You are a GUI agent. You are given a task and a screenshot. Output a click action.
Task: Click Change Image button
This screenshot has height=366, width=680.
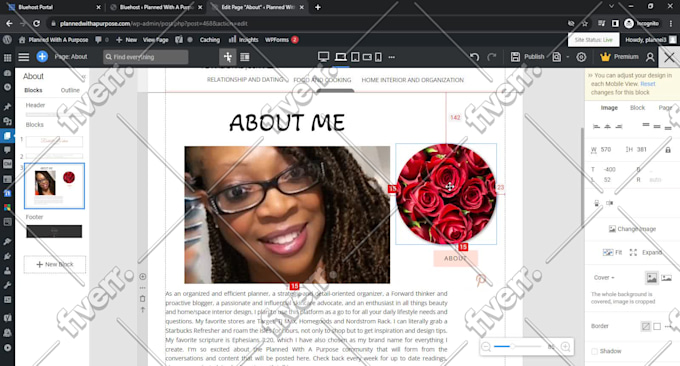(632, 229)
